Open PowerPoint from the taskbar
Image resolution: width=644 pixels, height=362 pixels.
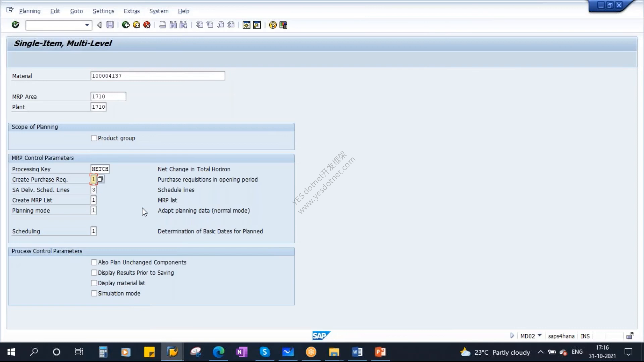pos(380,352)
